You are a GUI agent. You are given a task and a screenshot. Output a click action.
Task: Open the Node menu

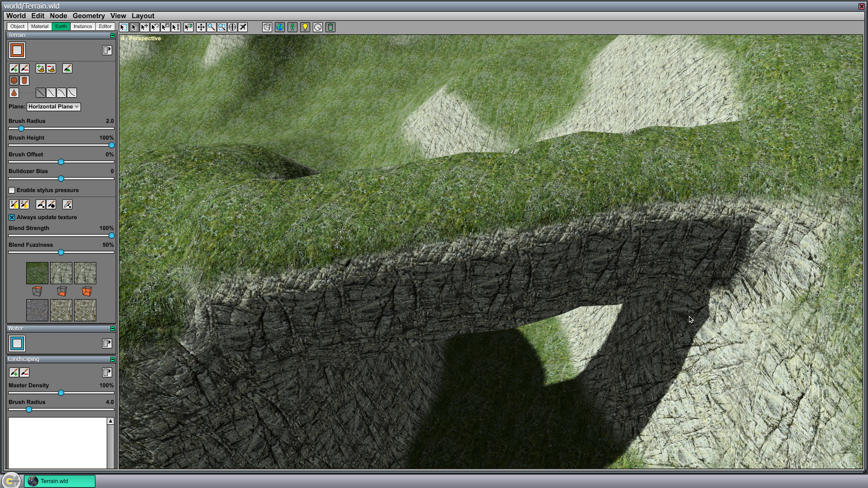(x=58, y=16)
